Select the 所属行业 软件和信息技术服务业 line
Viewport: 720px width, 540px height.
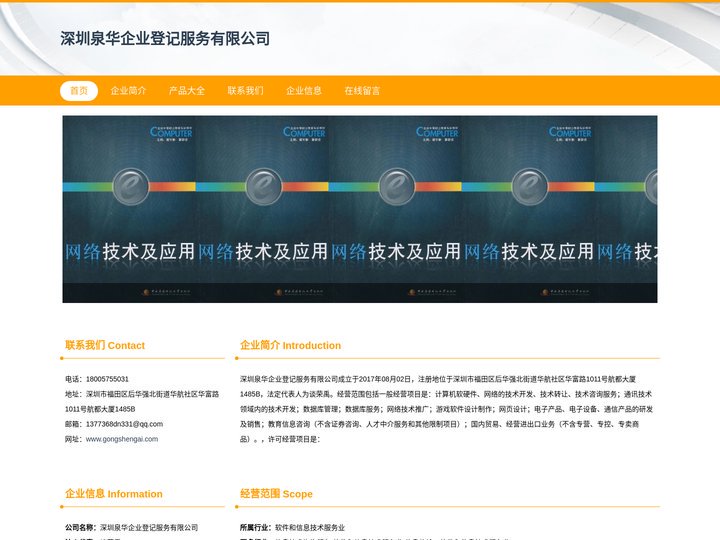click(292, 528)
